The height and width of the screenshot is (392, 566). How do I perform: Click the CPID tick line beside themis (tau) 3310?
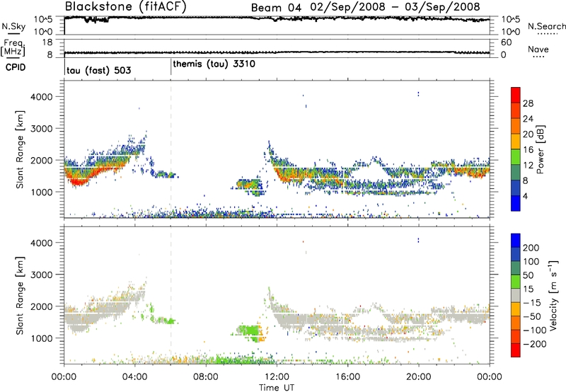pos(171,67)
